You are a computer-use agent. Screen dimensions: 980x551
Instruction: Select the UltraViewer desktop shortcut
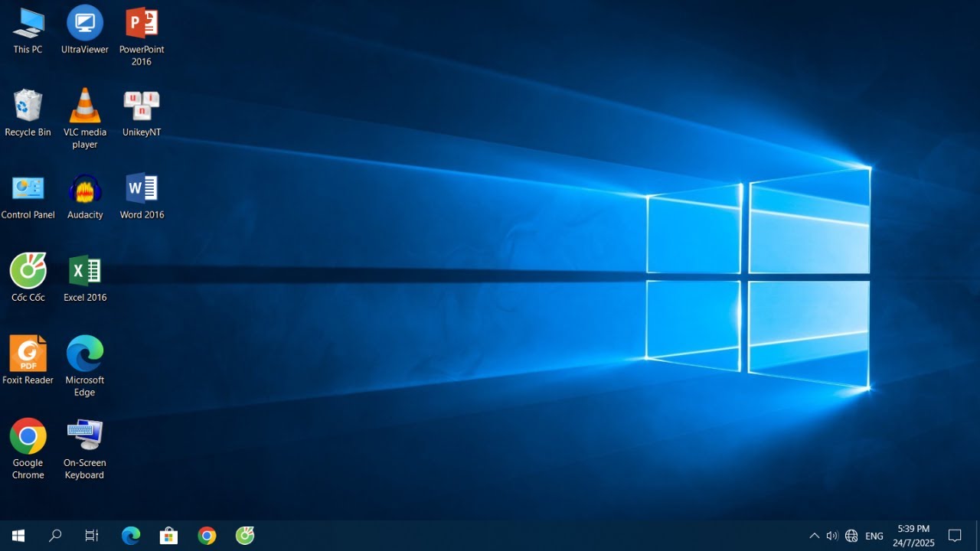[85, 31]
